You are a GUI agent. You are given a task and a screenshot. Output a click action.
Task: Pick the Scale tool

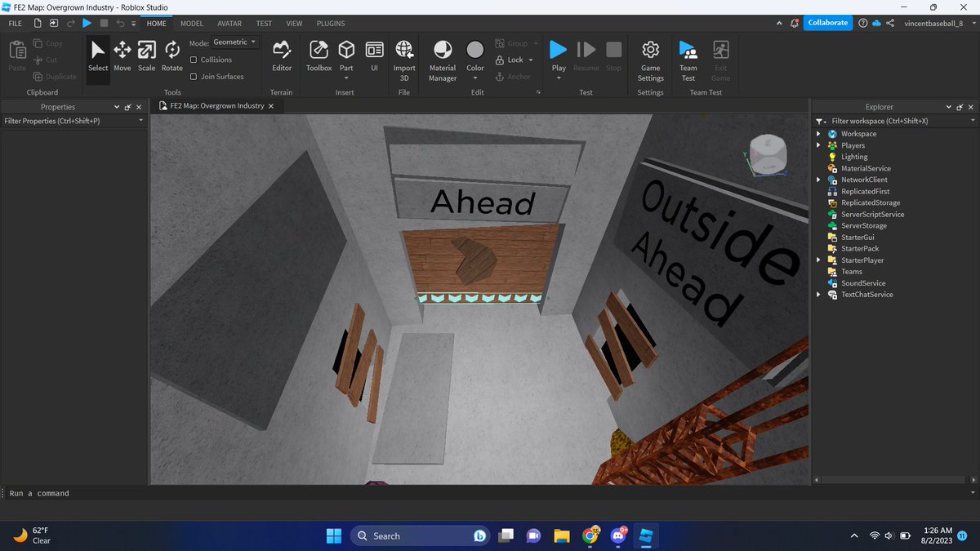coord(147,56)
